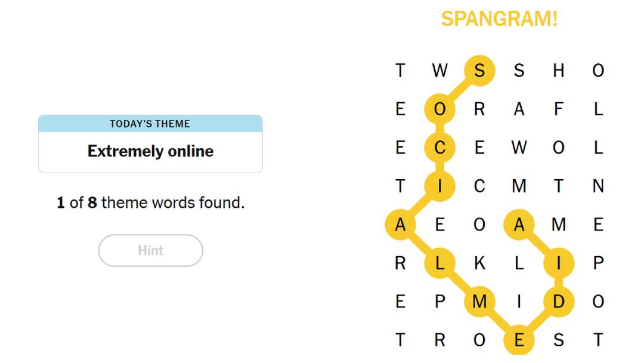Click the Today's Theme card
Image resolution: width=644 pixels, height=363 pixels.
tap(150, 143)
